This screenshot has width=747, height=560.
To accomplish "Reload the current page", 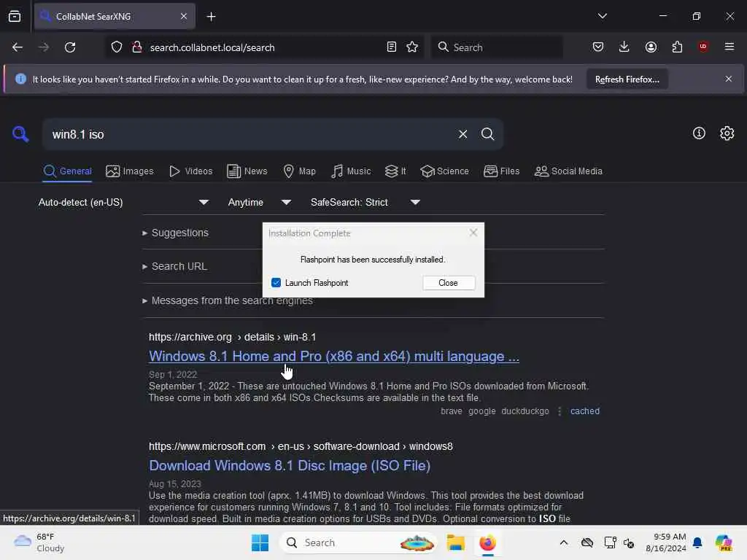I will coord(70,47).
